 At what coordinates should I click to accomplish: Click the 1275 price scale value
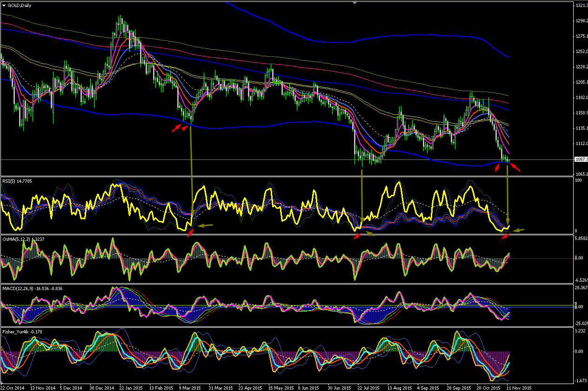click(581, 36)
